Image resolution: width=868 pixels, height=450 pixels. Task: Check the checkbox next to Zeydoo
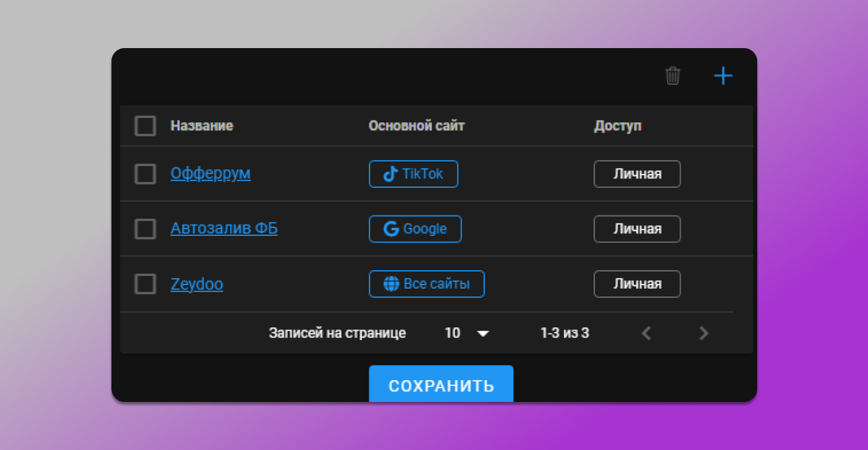point(145,283)
